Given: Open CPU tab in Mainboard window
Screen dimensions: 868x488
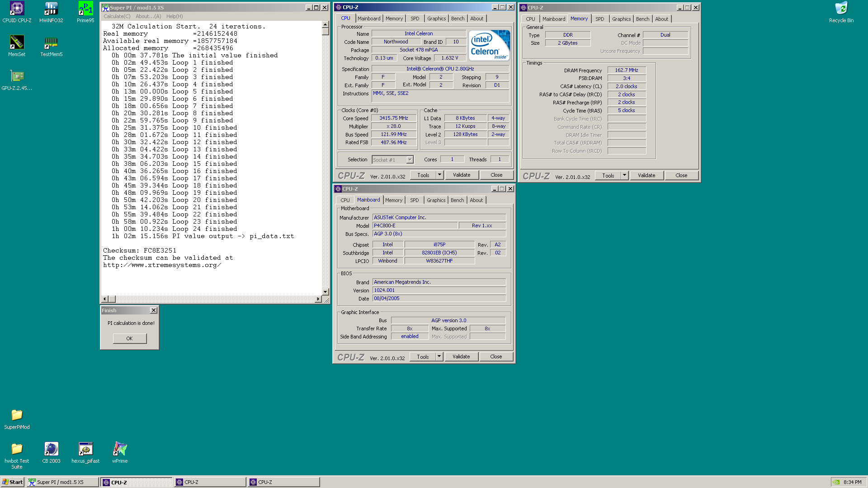Looking at the screenshot, I should tap(345, 200).
